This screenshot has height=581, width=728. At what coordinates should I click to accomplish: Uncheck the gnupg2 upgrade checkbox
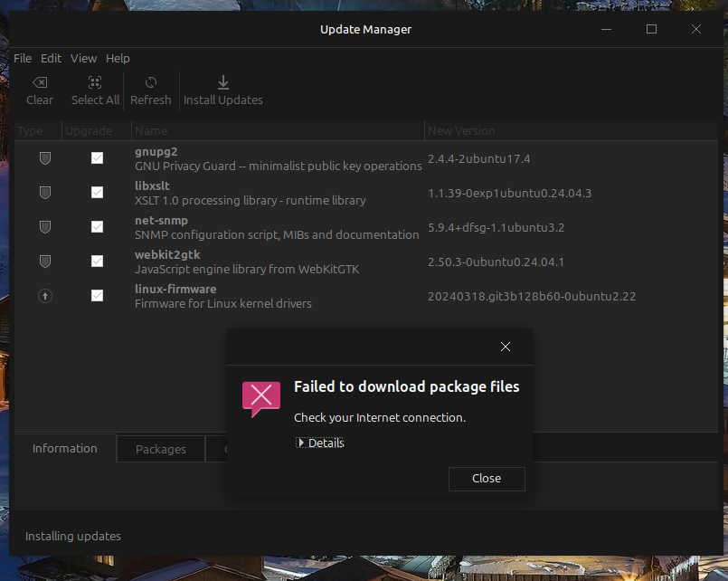tap(97, 157)
